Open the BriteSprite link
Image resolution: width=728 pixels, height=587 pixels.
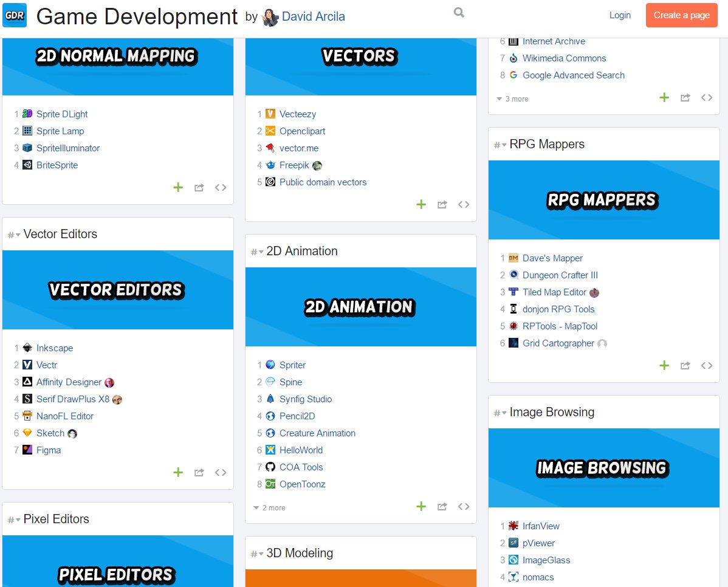point(57,165)
